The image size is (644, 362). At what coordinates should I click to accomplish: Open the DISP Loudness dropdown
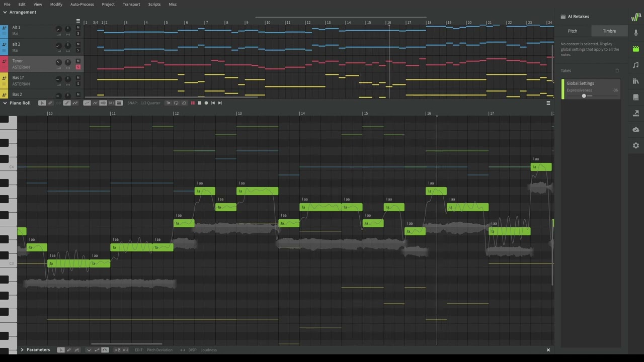click(x=209, y=350)
